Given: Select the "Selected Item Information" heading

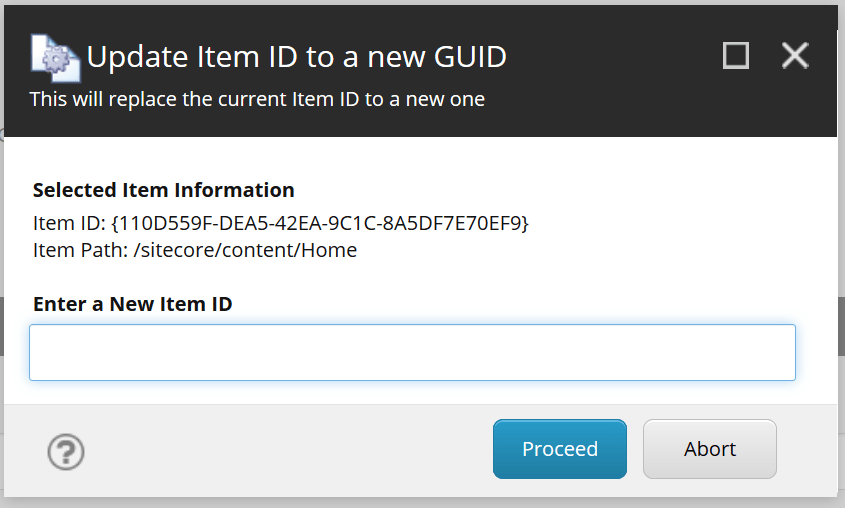Looking at the screenshot, I should point(163,190).
